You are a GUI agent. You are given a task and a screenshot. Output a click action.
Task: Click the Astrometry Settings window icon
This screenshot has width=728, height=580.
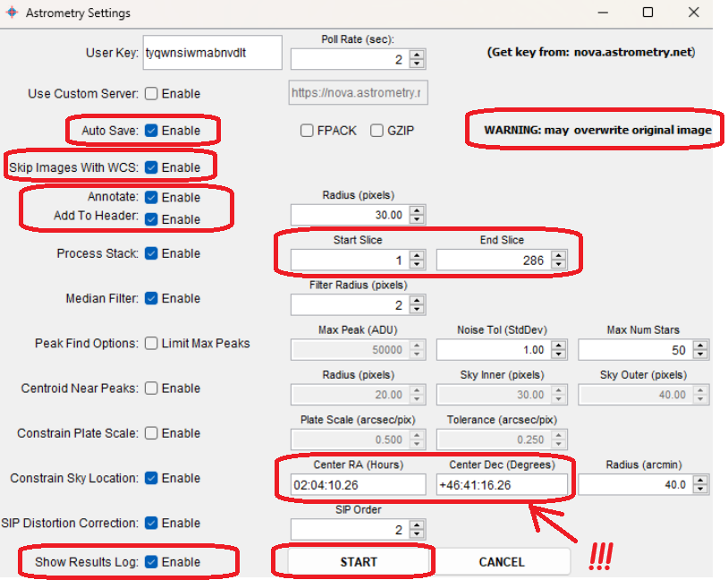[11, 13]
